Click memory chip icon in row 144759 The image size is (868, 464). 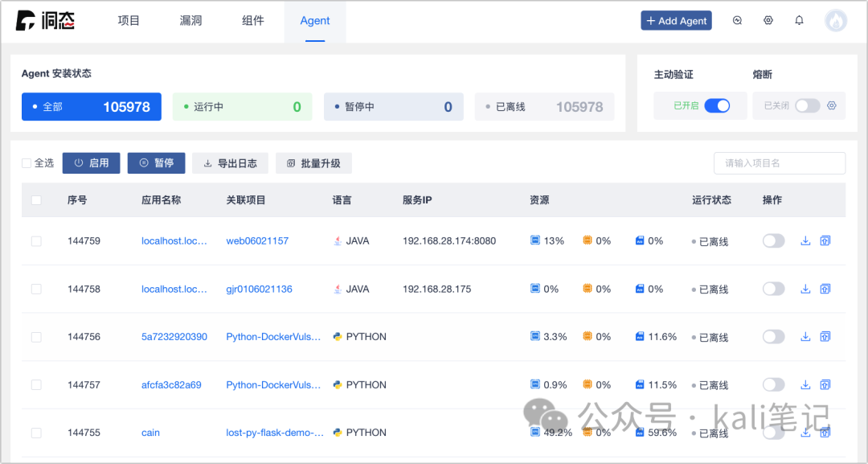tap(588, 240)
